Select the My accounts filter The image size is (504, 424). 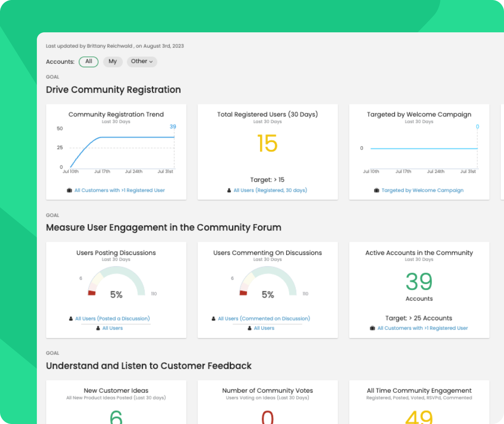point(113,62)
